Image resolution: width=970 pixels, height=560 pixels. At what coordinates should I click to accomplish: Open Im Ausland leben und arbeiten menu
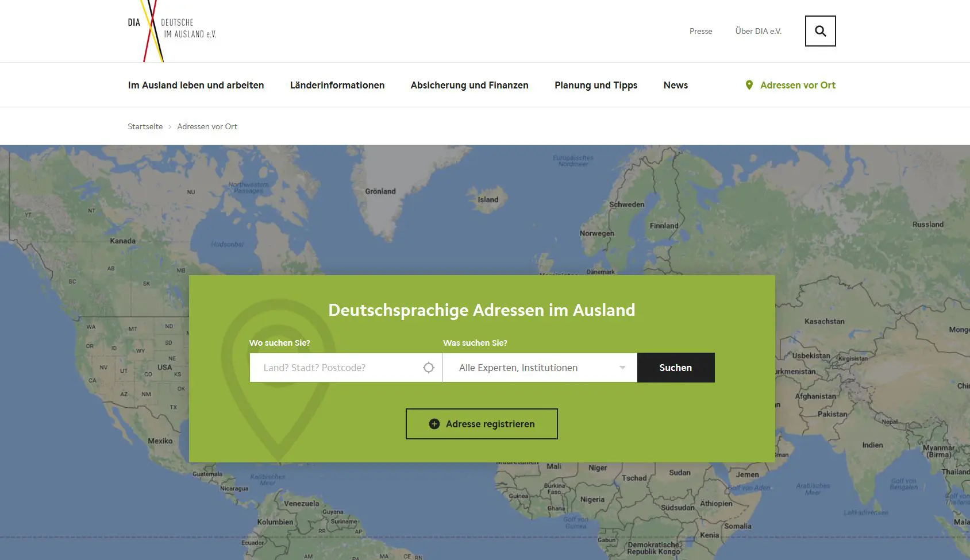[196, 85]
